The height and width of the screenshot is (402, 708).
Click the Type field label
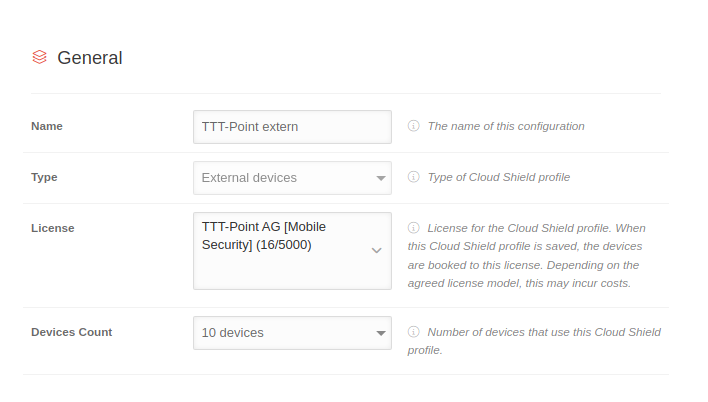click(44, 177)
